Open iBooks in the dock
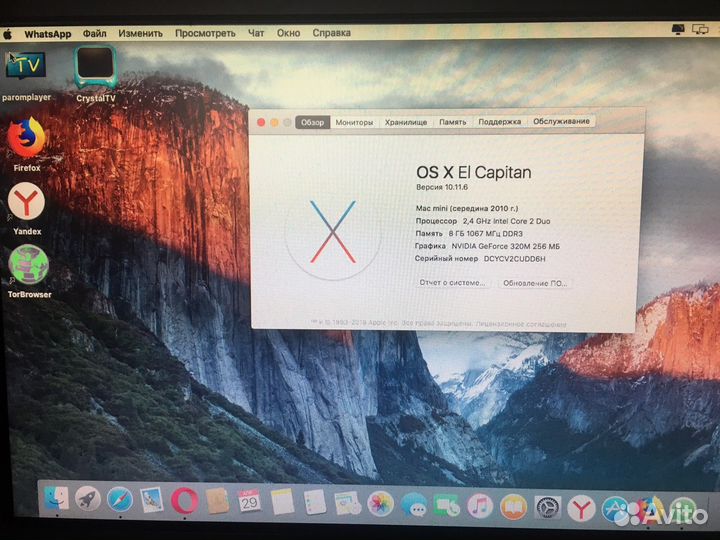This screenshot has height=540, width=720. [513, 507]
